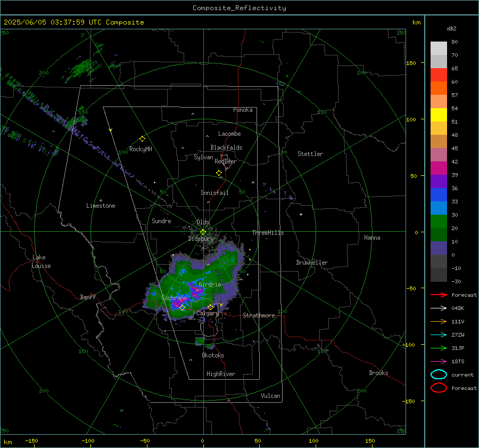This screenshot has height=448, width=479.
Task: Click the yellow diamond at radar center near Olds
Action: (x=203, y=232)
